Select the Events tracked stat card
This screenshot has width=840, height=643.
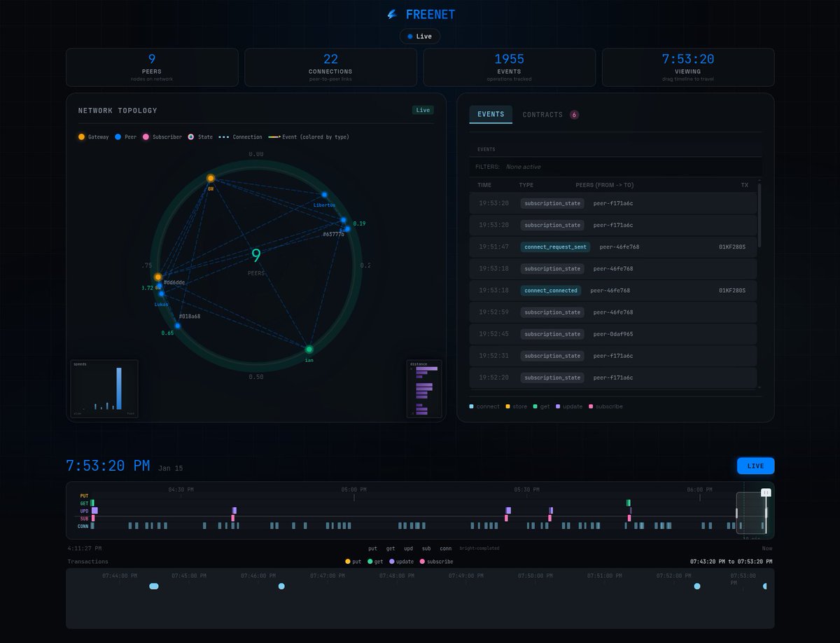coord(510,67)
